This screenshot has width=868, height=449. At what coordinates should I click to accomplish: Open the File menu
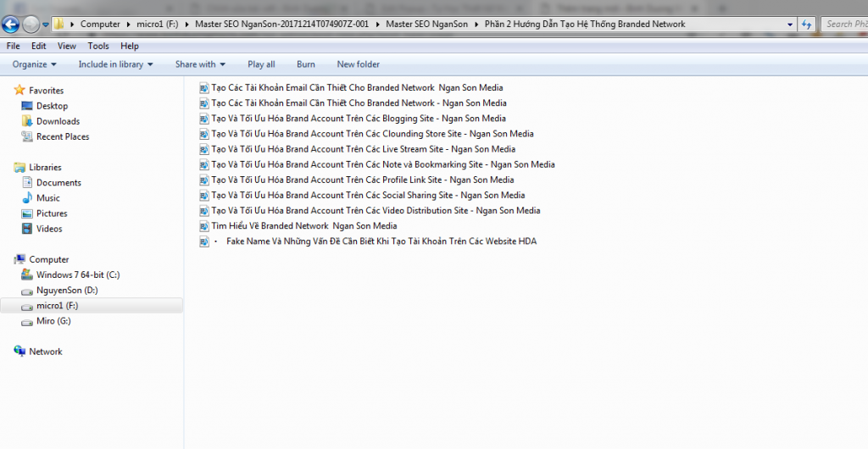click(13, 46)
